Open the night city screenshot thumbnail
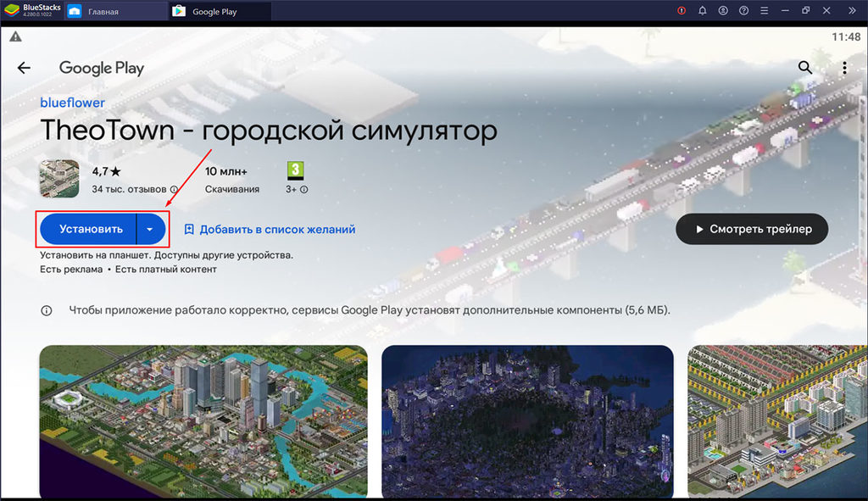The width and height of the screenshot is (868, 501). [527, 421]
